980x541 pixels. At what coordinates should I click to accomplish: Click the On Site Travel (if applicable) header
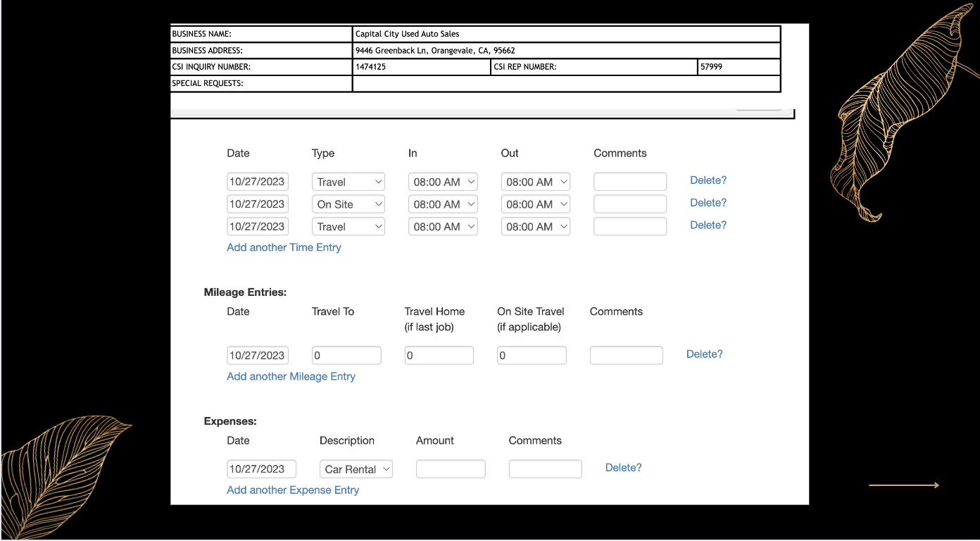pos(531,319)
